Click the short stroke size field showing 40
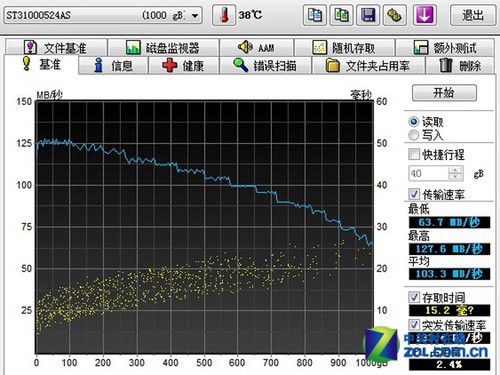The height and width of the screenshot is (375, 500). click(x=429, y=173)
